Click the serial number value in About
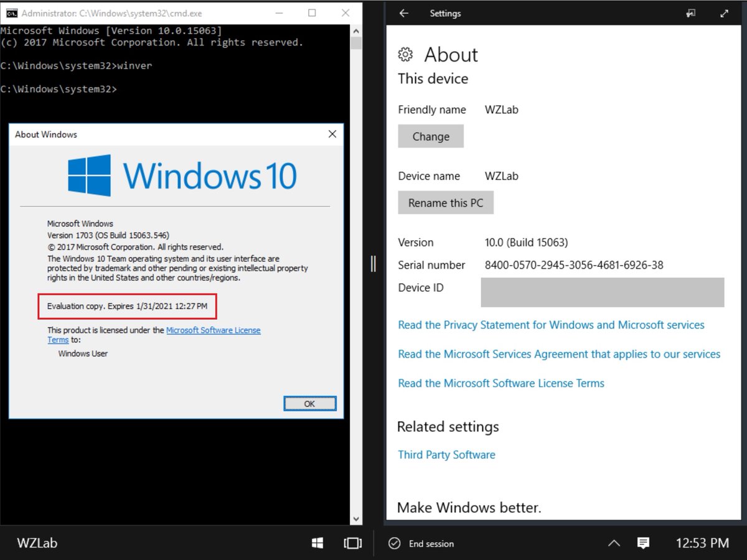Viewport: 747px width, 560px height. point(574,265)
